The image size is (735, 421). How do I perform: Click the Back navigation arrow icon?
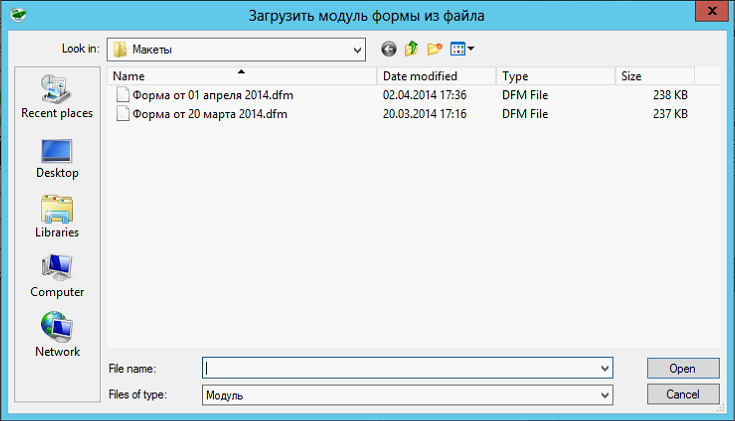pos(388,48)
